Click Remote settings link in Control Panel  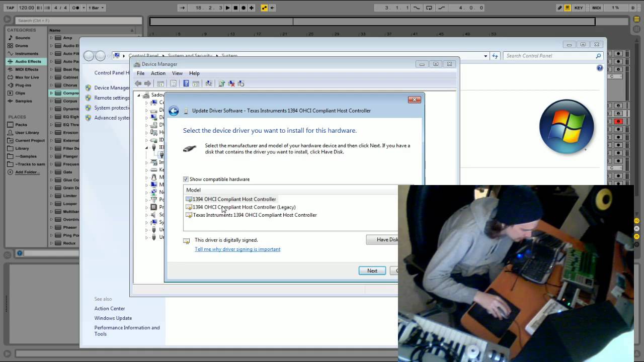pos(112,98)
